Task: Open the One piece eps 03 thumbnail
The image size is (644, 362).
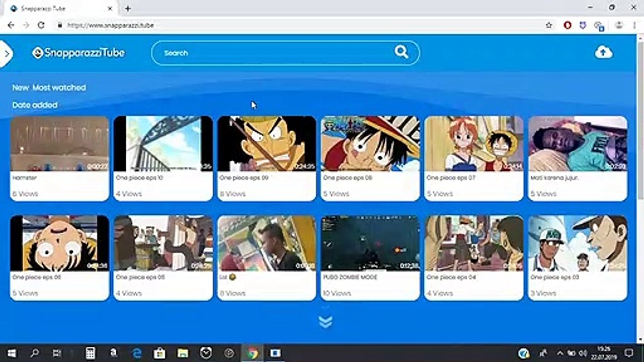Action: 578,243
